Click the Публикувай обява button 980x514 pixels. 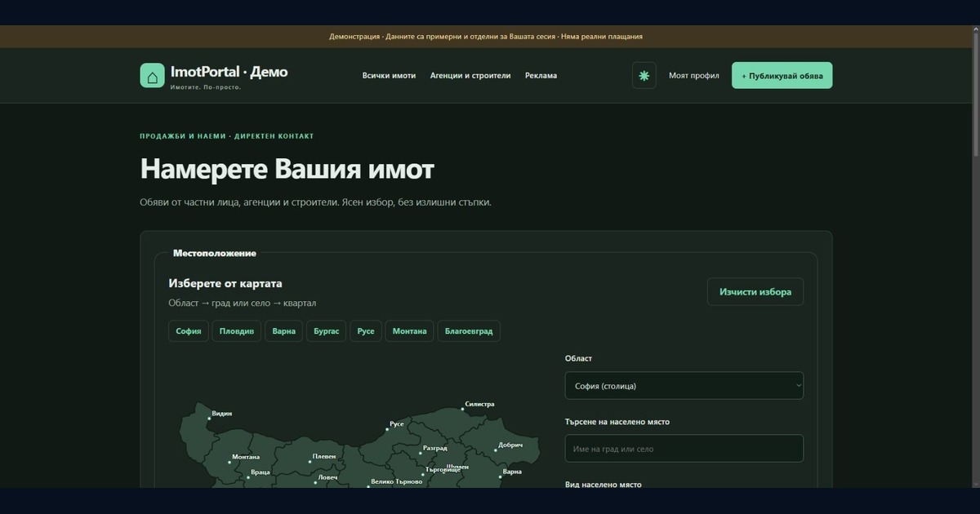coord(782,75)
